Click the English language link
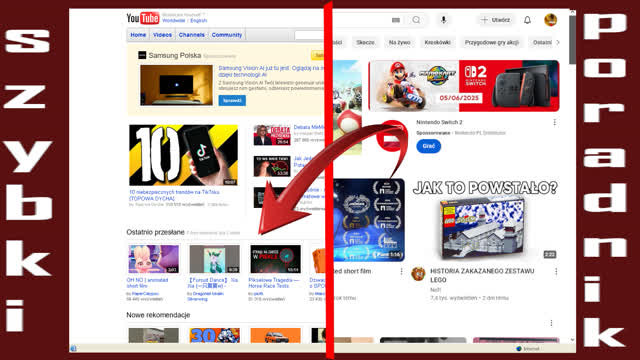The width and height of the screenshot is (640, 360). (199, 20)
